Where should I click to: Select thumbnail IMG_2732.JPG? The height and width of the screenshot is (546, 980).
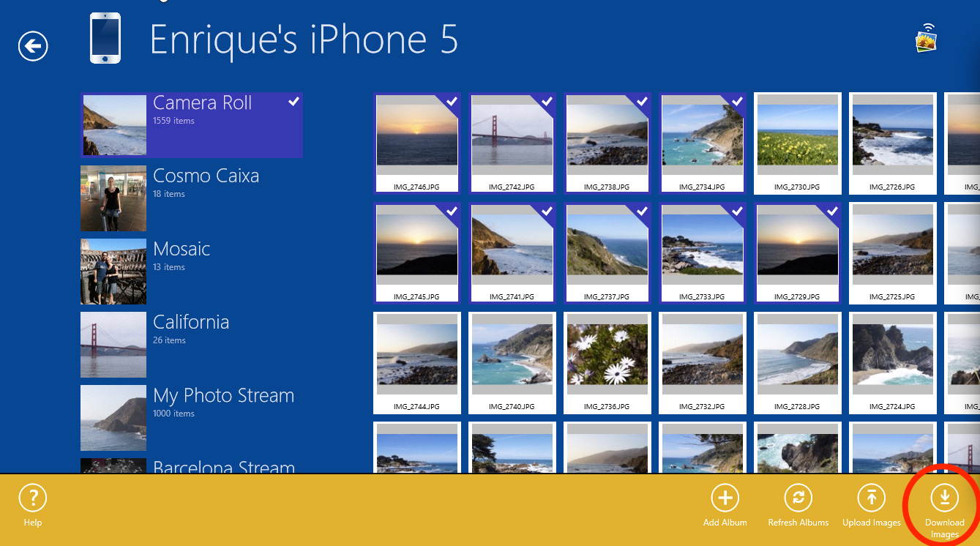pyautogui.click(x=702, y=363)
